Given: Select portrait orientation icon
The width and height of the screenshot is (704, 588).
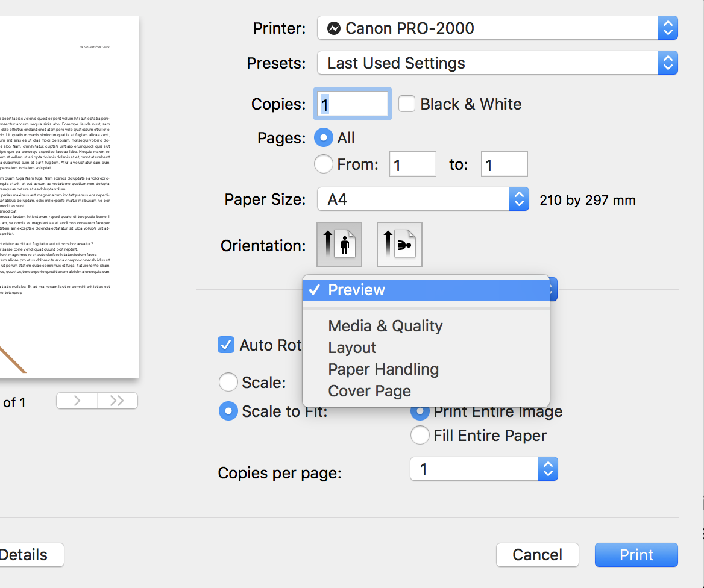Looking at the screenshot, I should click(339, 245).
